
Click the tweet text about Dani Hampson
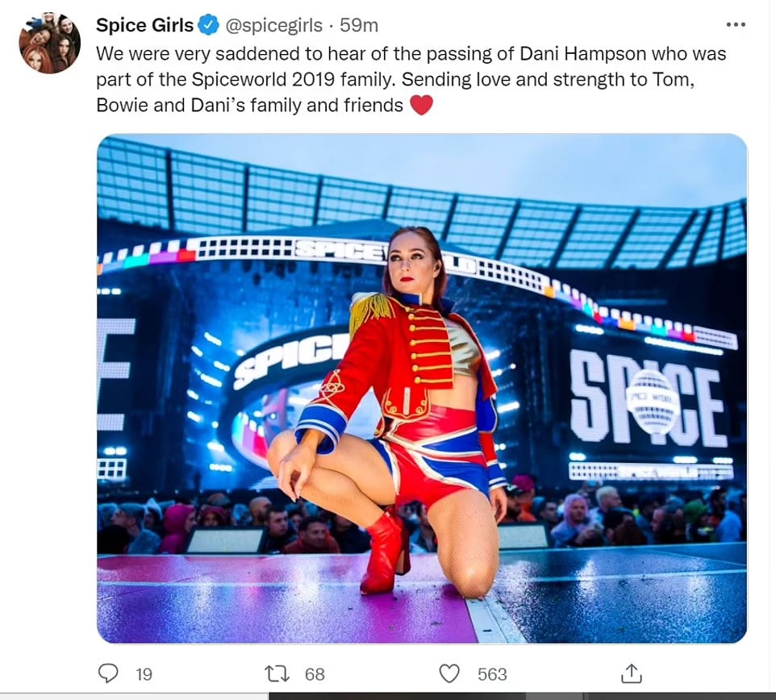pyautogui.click(x=411, y=79)
